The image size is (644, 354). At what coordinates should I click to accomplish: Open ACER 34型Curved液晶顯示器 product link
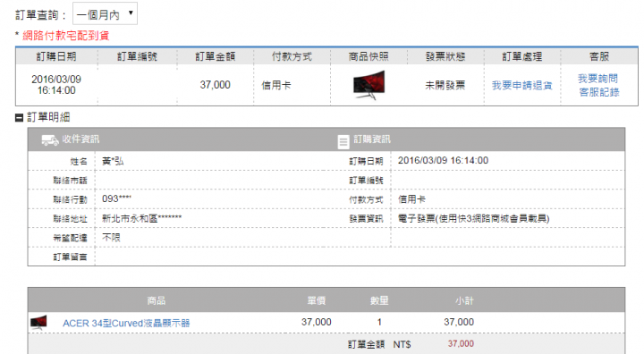click(126, 324)
